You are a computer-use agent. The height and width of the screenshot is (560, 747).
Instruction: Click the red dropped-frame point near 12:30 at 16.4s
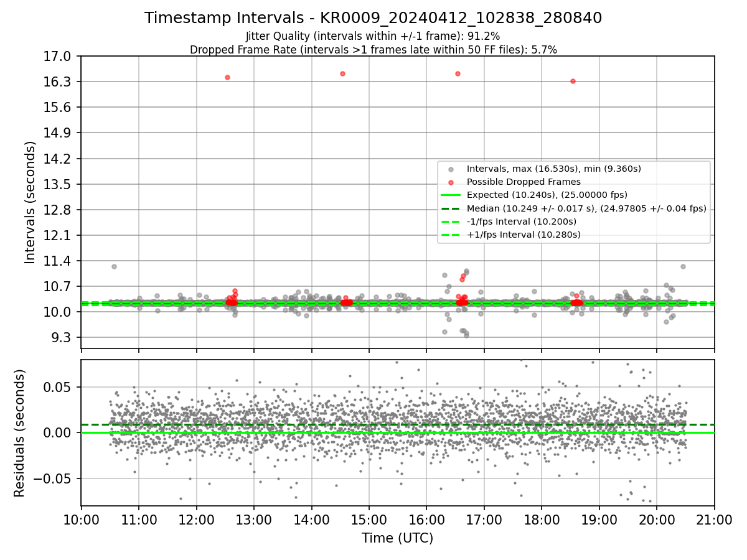[x=227, y=77]
